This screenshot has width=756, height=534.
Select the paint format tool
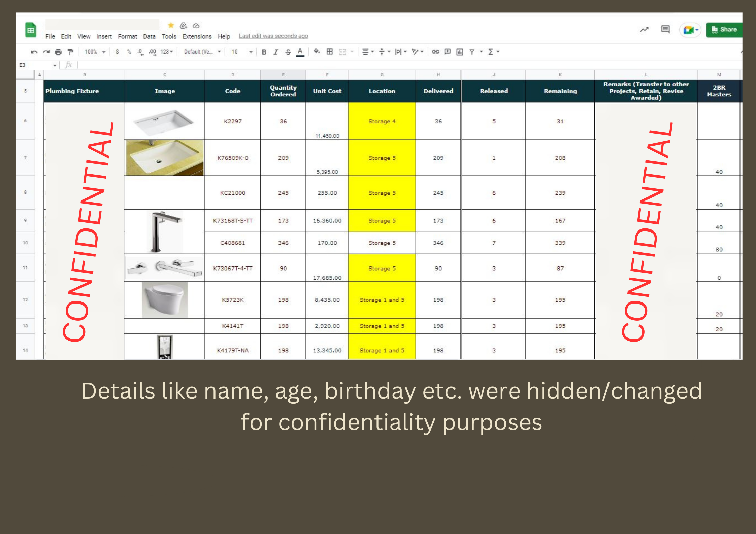(70, 52)
